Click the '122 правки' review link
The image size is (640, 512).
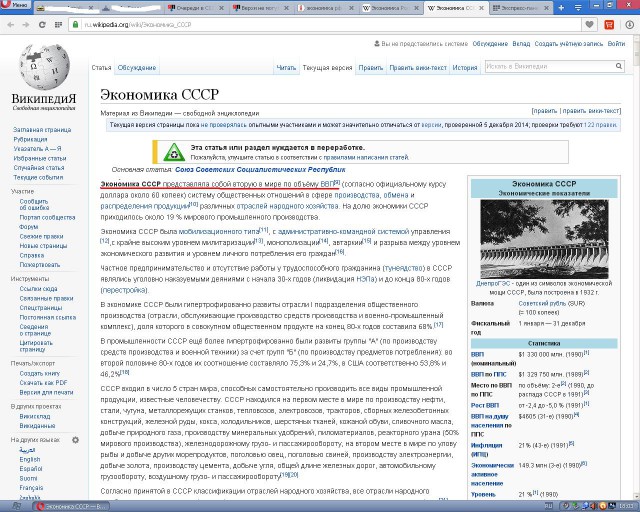[600, 125]
